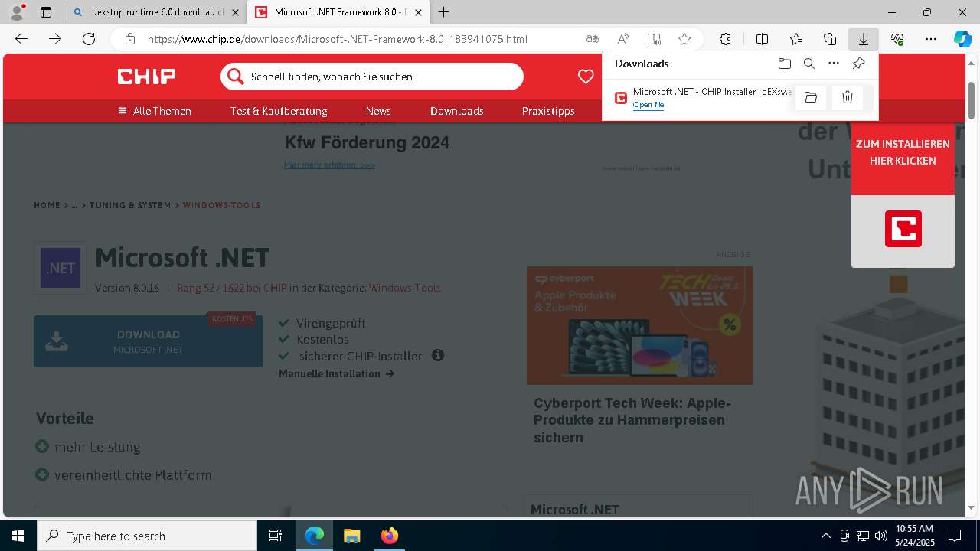
Task: Open Edge Settings and more menu
Action: (931, 39)
